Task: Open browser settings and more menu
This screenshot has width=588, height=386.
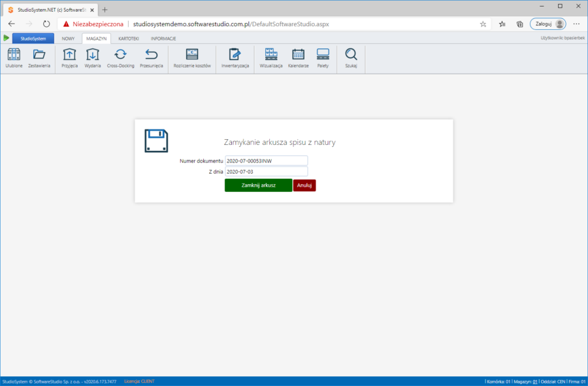Action: tap(576, 24)
